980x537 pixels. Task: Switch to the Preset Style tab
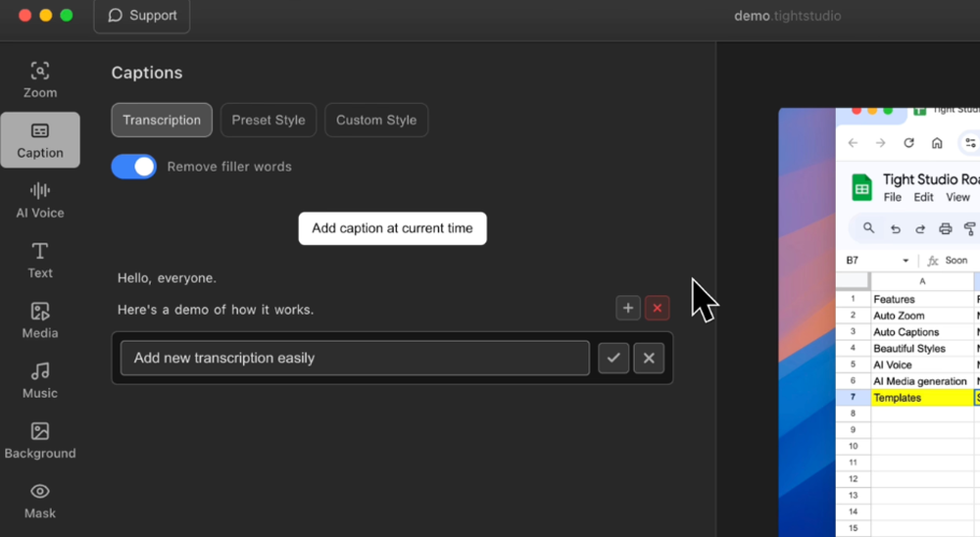click(x=269, y=120)
